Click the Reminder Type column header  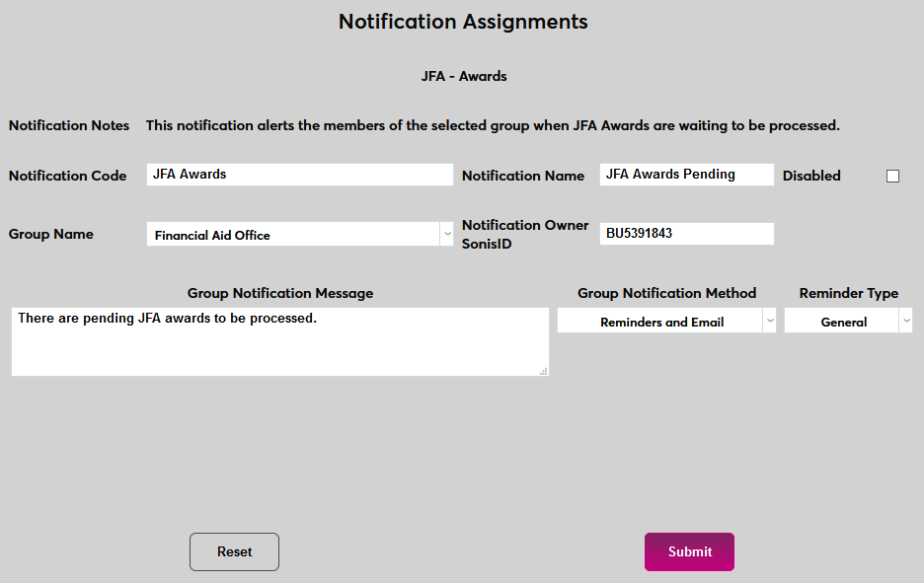[x=848, y=293]
